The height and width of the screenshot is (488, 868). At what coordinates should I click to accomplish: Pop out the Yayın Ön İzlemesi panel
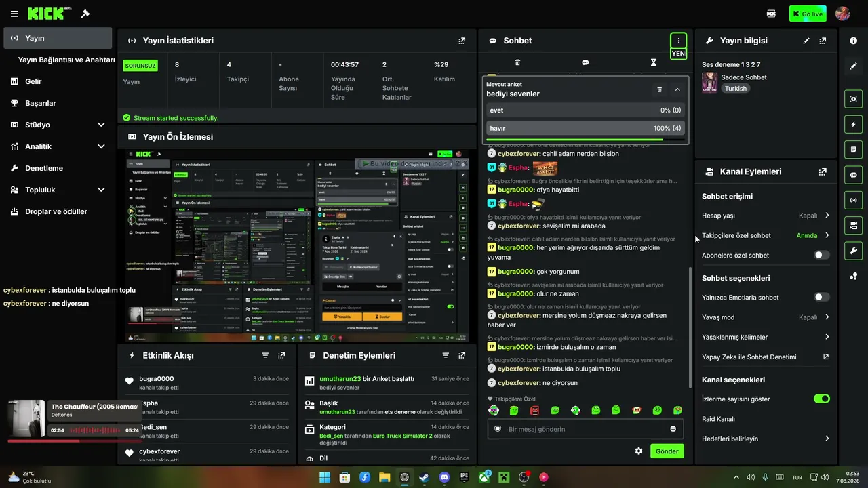pos(462,136)
